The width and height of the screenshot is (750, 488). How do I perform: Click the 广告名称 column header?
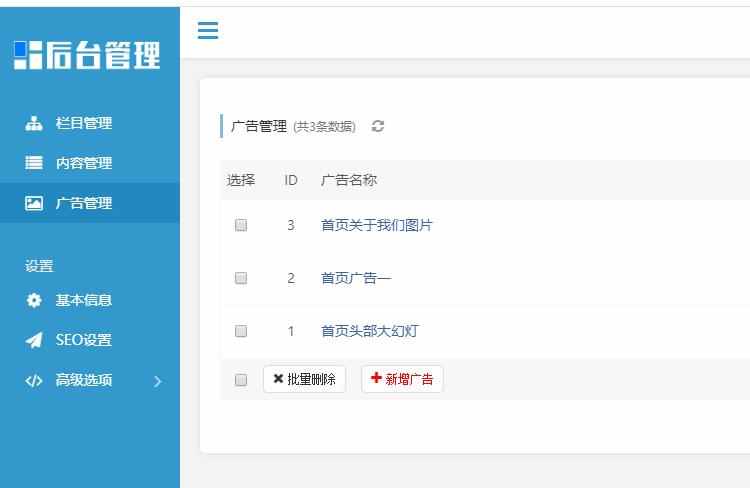click(x=349, y=180)
